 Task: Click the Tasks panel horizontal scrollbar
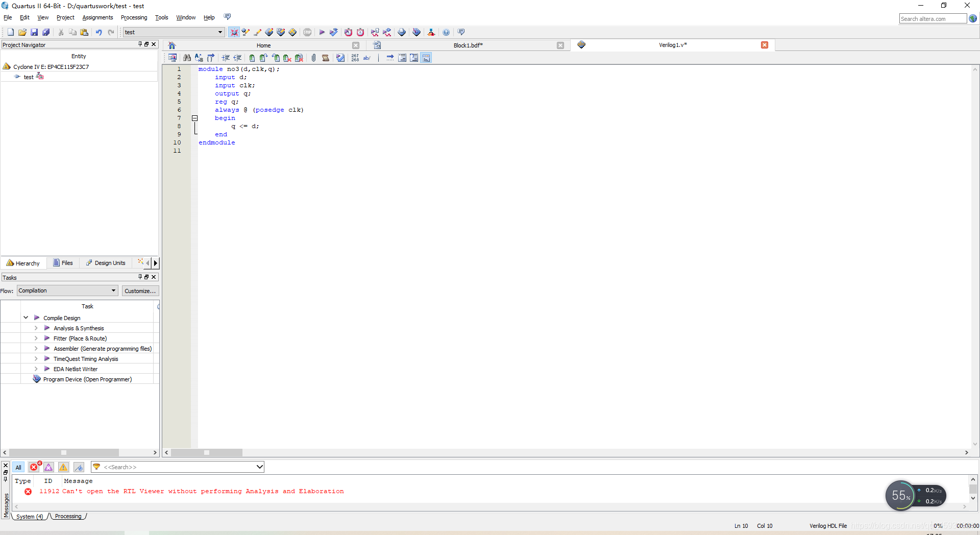(64, 453)
